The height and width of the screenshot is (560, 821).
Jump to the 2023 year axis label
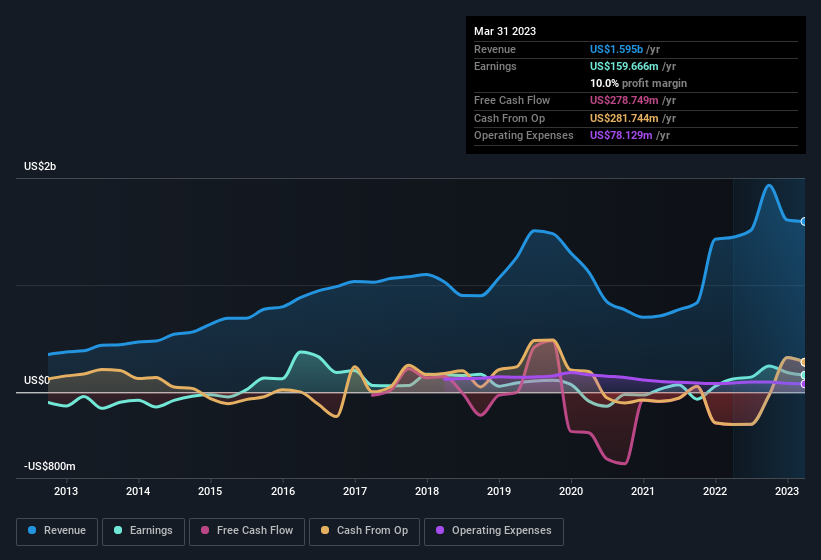(x=787, y=491)
